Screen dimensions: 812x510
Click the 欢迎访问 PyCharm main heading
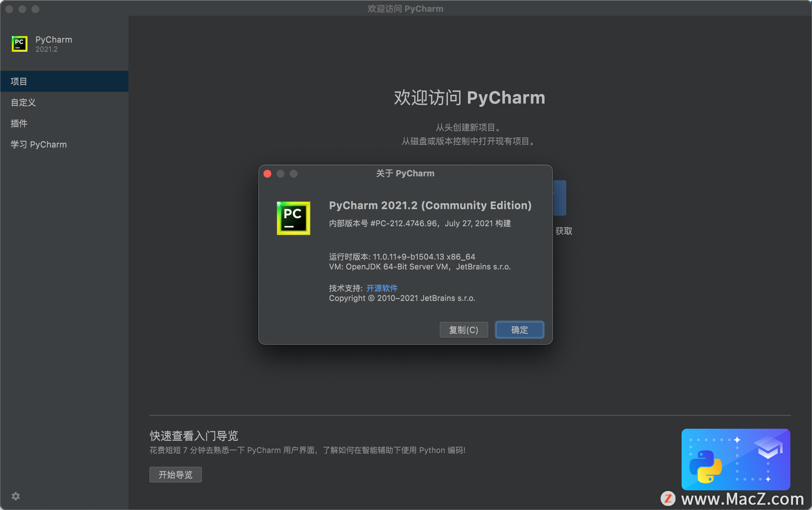point(469,98)
